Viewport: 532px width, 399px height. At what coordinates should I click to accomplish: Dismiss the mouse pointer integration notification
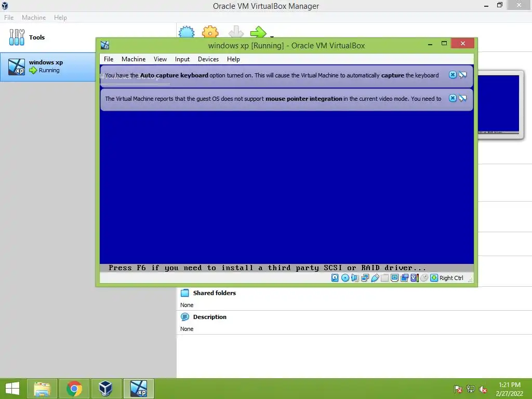[x=453, y=98]
